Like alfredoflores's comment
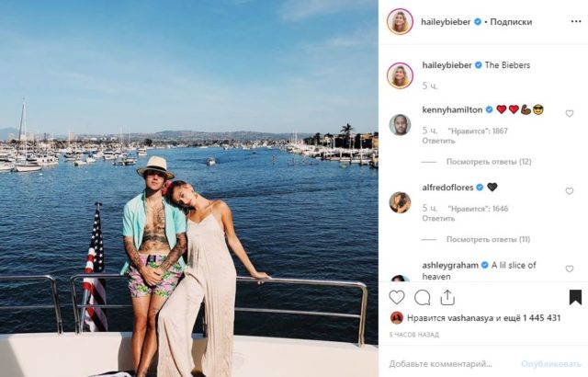This screenshot has width=588, height=377. pos(570,191)
